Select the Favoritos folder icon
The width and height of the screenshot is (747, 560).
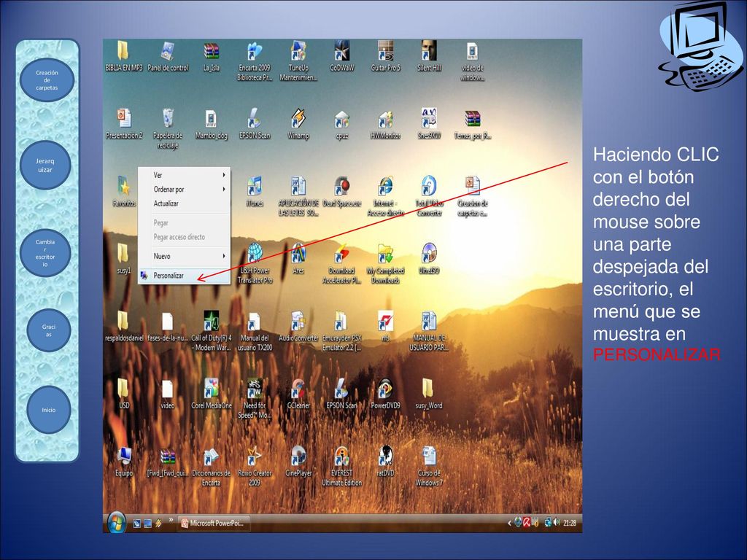[124, 186]
